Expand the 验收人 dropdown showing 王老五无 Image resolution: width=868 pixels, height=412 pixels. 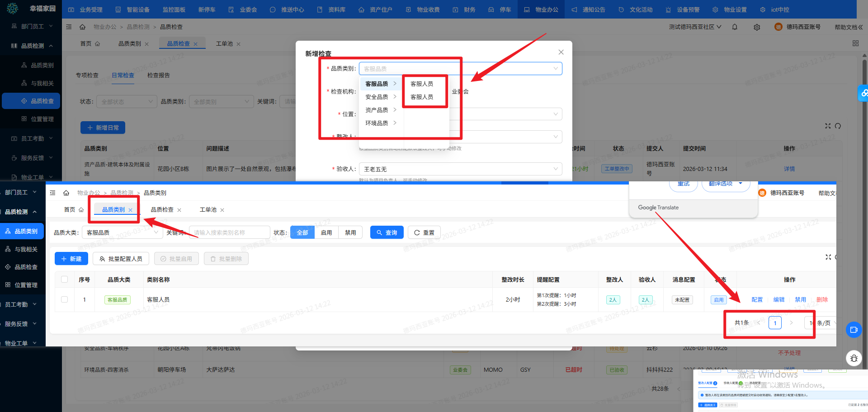click(x=460, y=169)
